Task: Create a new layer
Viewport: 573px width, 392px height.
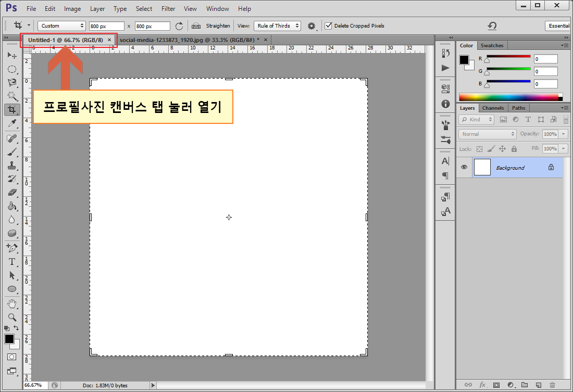Action: click(538, 385)
